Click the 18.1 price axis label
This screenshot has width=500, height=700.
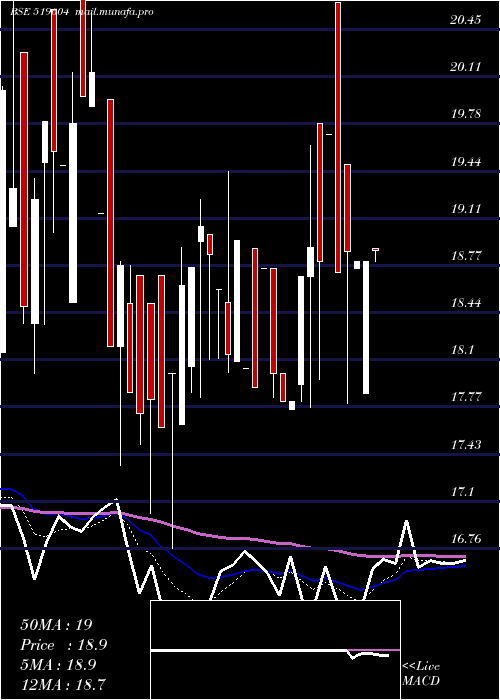[462, 350]
